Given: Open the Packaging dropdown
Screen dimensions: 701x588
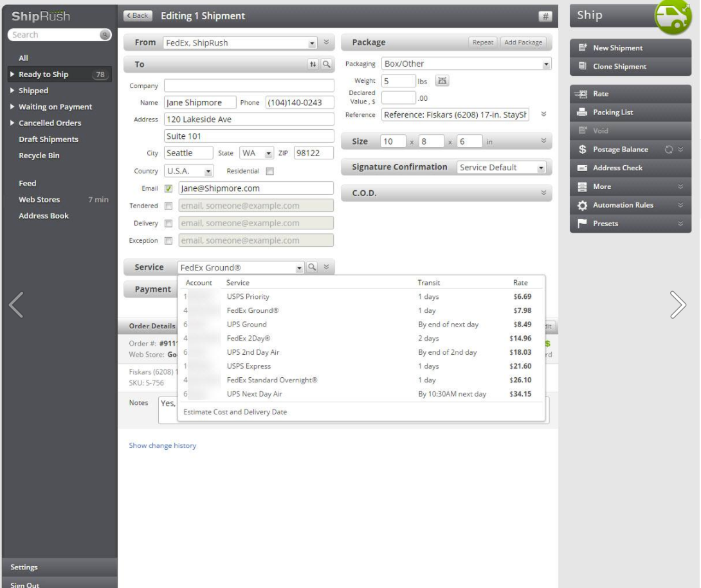Looking at the screenshot, I should [x=546, y=64].
